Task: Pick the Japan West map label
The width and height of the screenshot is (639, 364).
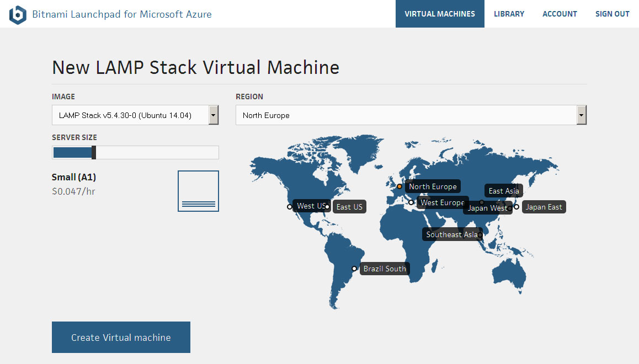Action: [x=487, y=208]
